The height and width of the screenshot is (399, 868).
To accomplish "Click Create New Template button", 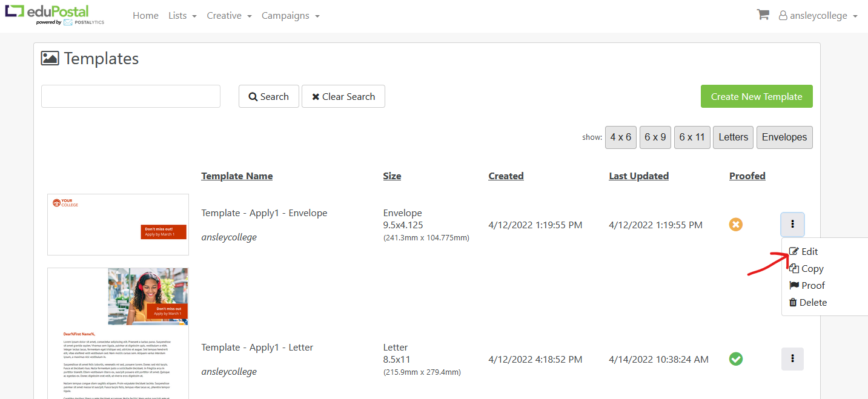I will pyautogui.click(x=757, y=96).
